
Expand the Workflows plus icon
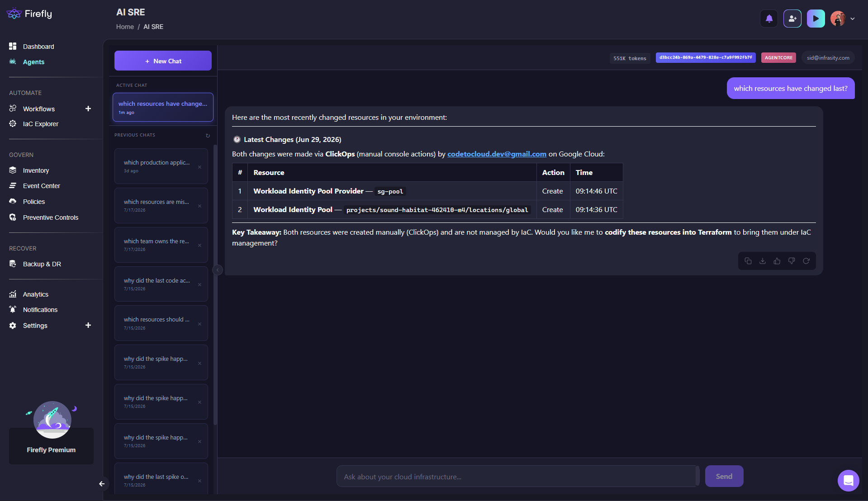pyautogui.click(x=88, y=109)
